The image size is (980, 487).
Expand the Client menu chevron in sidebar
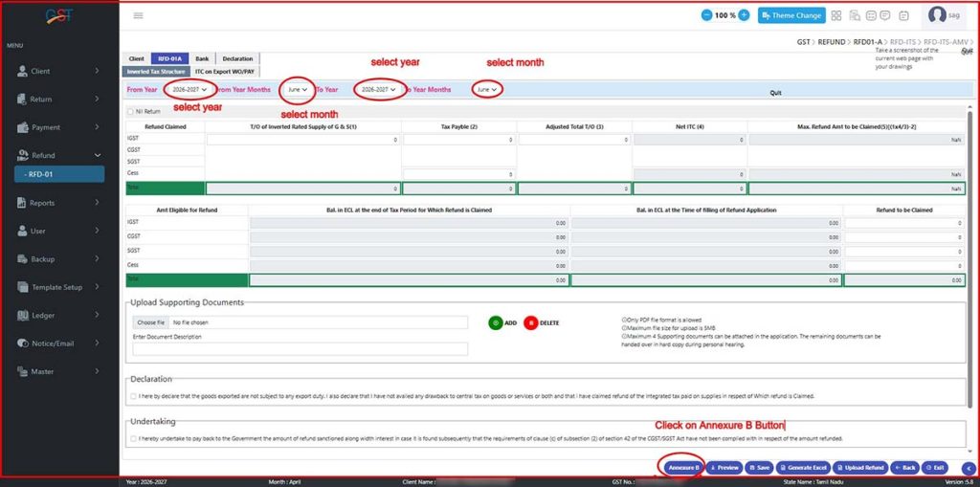pyautogui.click(x=97, y=71)
